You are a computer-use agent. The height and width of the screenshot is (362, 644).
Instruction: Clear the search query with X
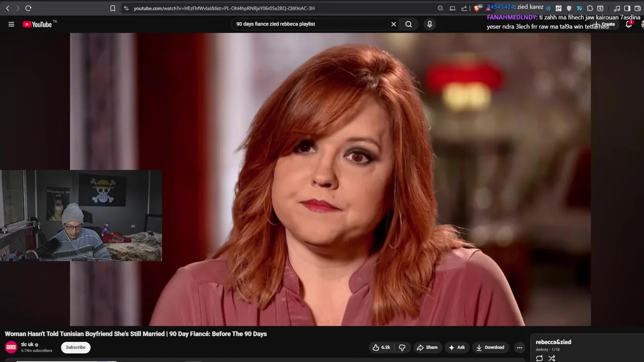393,24
